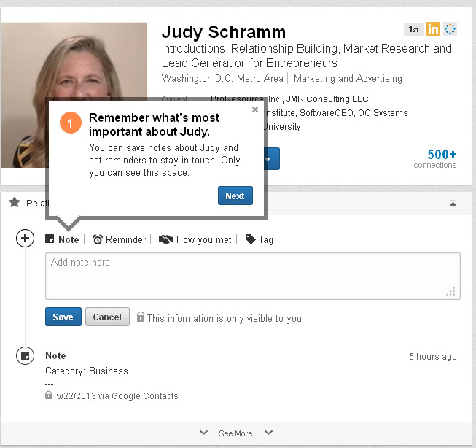Click OC Systems in previous companies
This screenshot has height=448, width=476.
pos(383,113)
